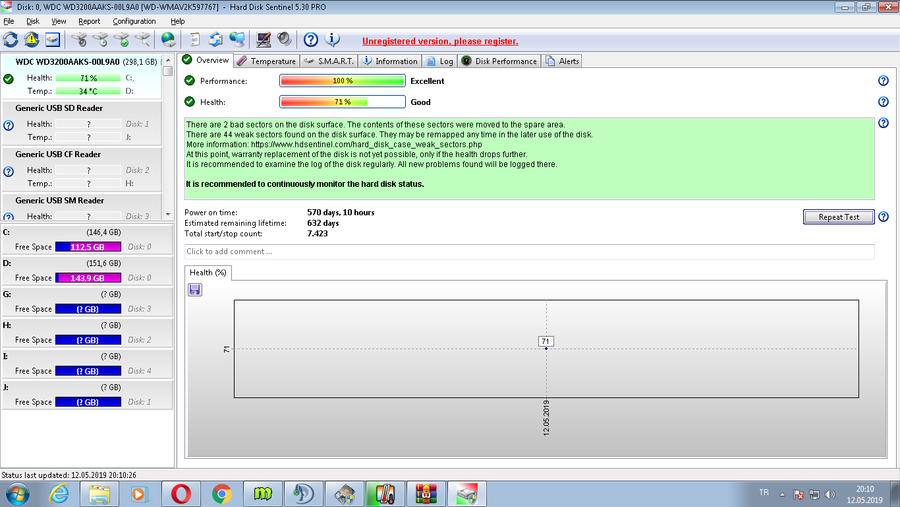
Task: Switch to the Information tab
Action: (390, 61)
